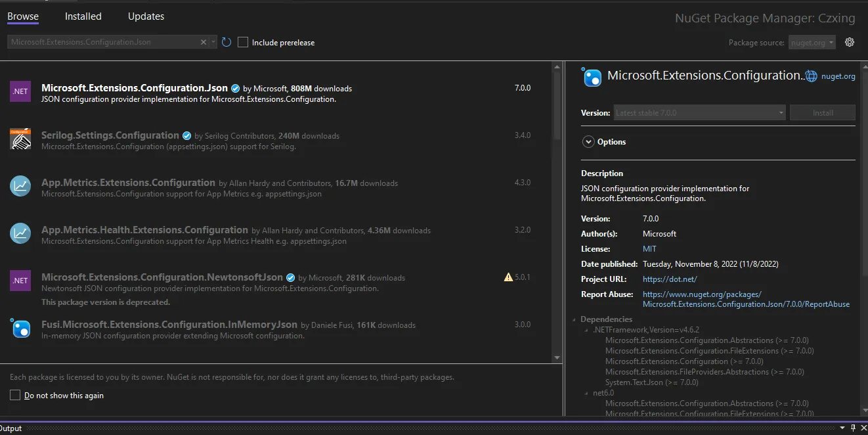
Task: Click package list scrollbar up arrow
Action: tap(557, 67)
